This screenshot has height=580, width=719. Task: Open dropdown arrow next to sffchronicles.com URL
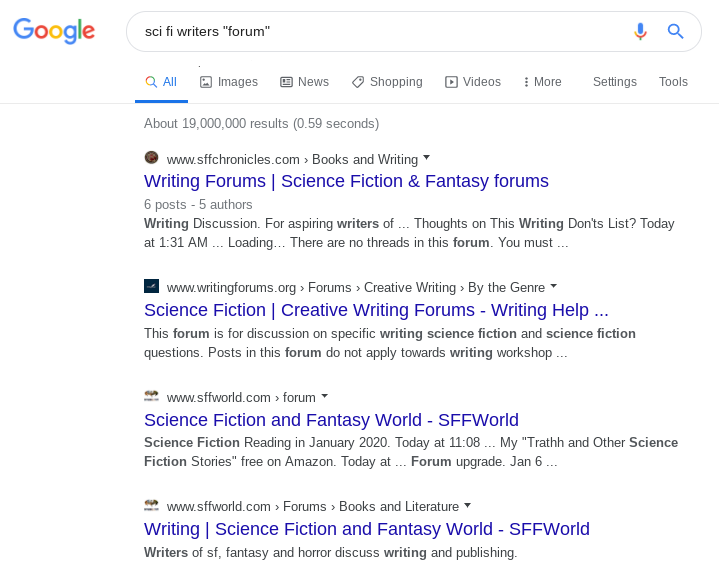pos(427,158)
